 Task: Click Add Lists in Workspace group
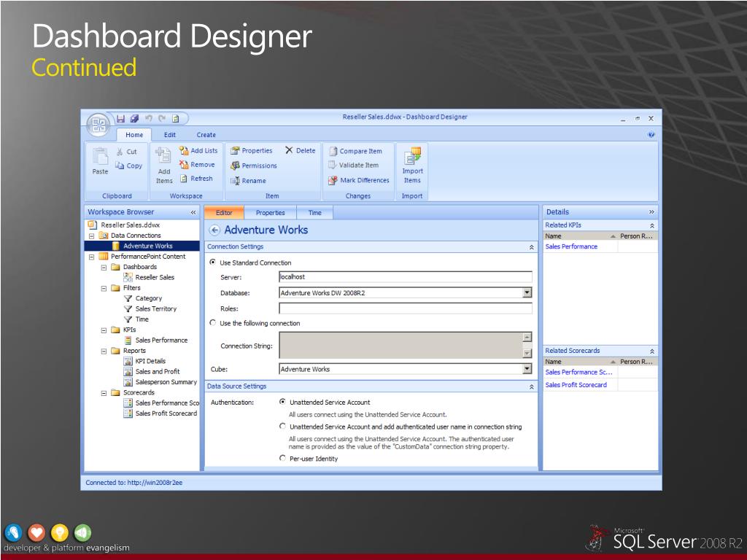point(198,150)
